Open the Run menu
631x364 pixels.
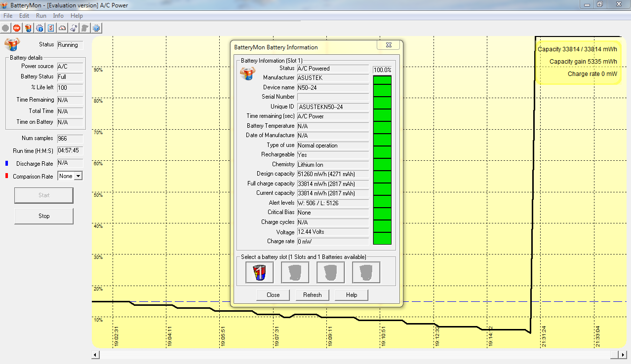point(41,16)
